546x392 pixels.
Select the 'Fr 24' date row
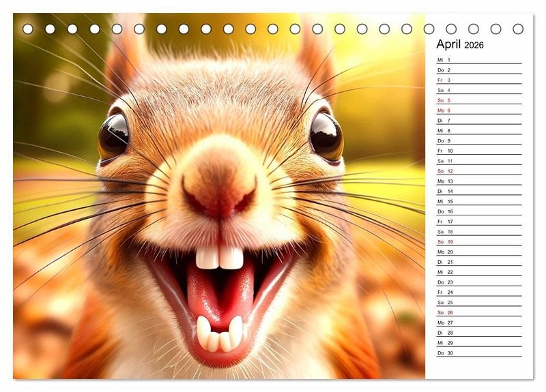(x=479, y=292)
